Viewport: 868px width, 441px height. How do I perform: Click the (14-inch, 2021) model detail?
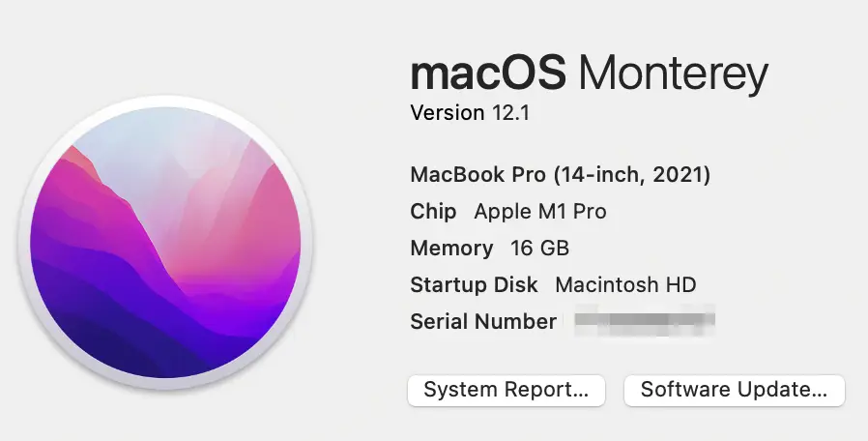631,174
